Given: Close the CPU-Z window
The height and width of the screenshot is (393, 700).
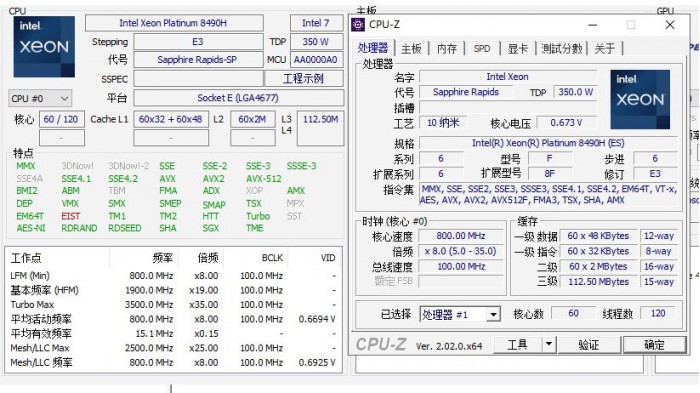Looking at the screenshot, I should tap(670, 25).
